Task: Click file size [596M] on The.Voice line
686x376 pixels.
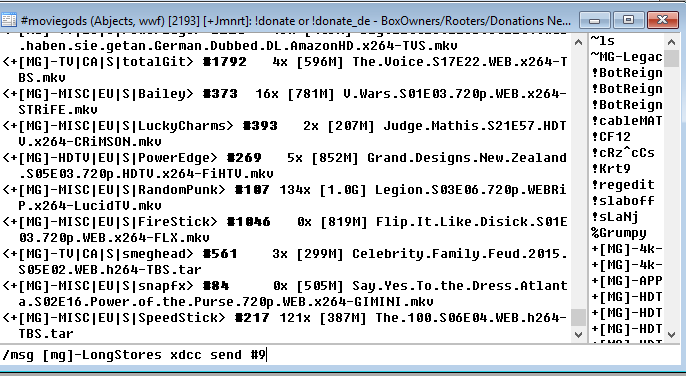Action: (320, 62)
